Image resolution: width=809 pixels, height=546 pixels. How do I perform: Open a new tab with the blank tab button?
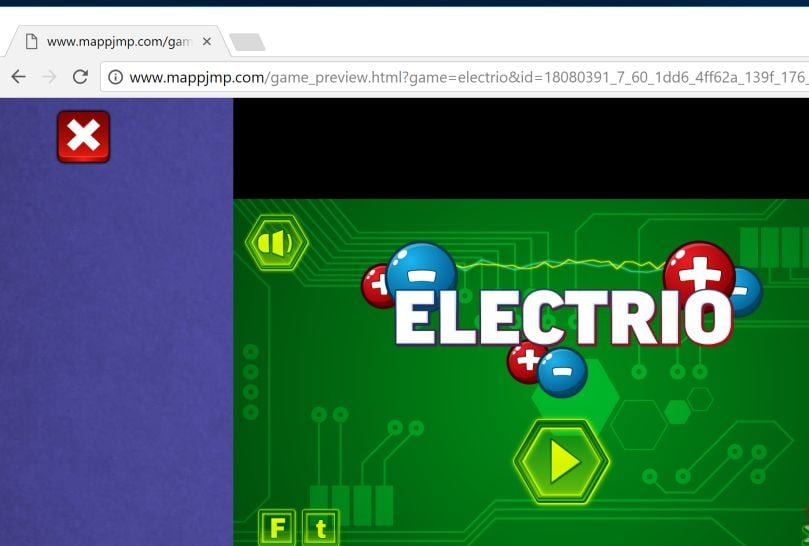(x=247, y=42)
